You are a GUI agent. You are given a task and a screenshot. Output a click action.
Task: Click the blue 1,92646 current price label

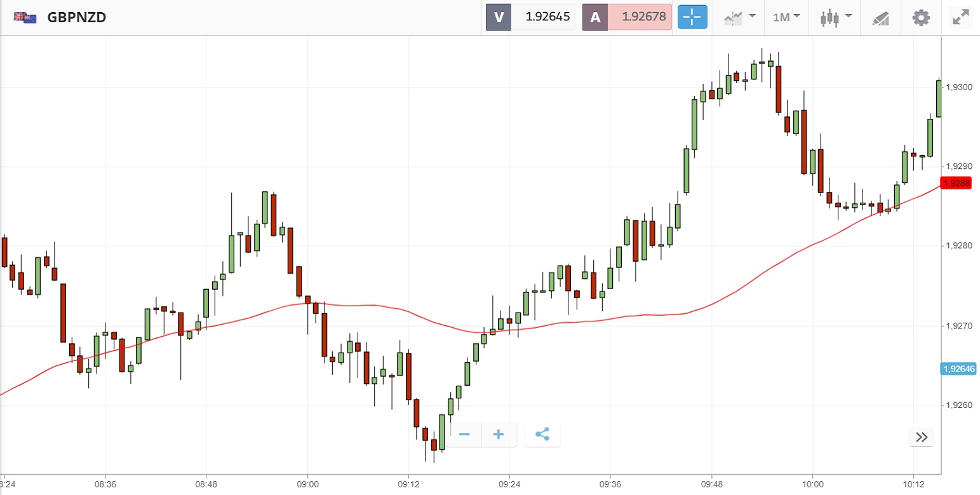(958, 369)
